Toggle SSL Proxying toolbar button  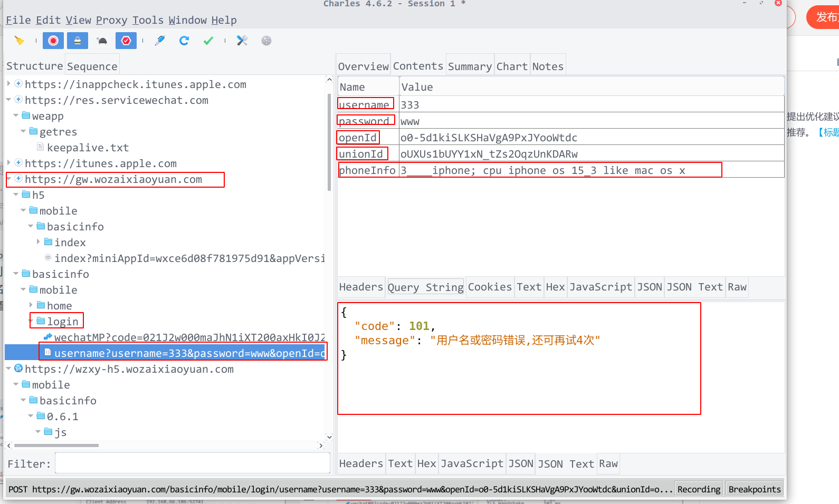point(78,41)
